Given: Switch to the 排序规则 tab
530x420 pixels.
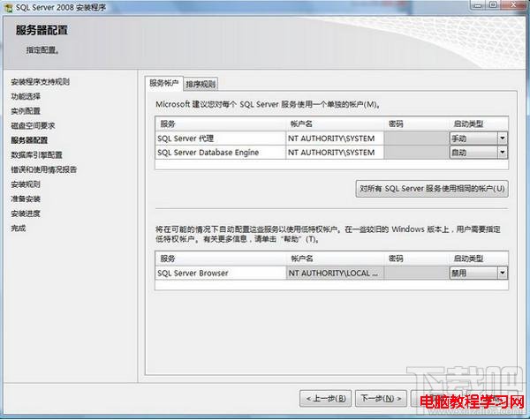Looking at the screenshot, I should pyautogui.click(x=201, y=84).
